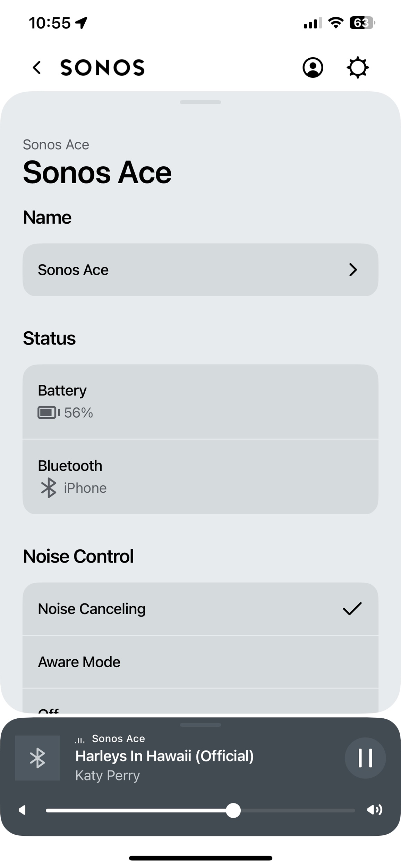401x868 pixels.
Task: Pause Harleys In Hawaii playback
Action: (x=365, y=758)
